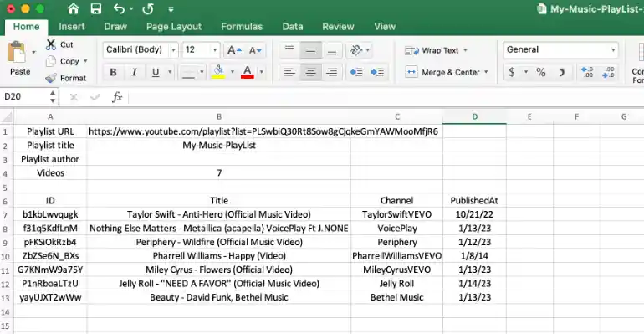Click the Merge & Center button
The width and height of the screenshot is (644, 334).
[x=442, y=72]
